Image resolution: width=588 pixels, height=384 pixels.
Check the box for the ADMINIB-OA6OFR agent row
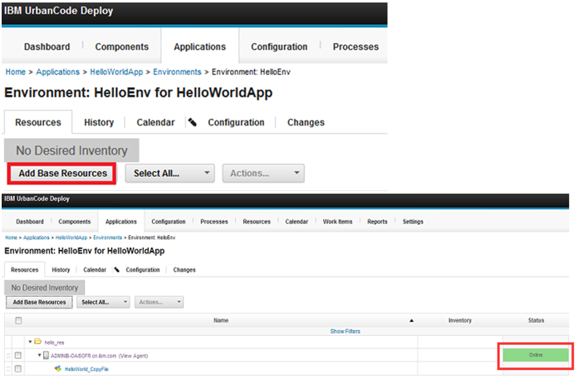click(18, 355)
